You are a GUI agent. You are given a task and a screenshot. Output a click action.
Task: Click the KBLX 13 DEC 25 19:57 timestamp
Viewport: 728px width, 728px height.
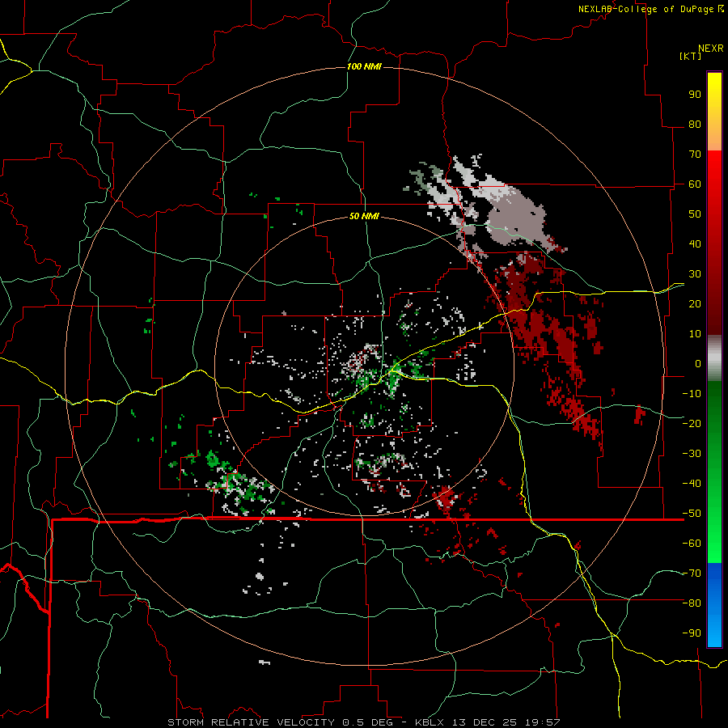pos(487,722)
